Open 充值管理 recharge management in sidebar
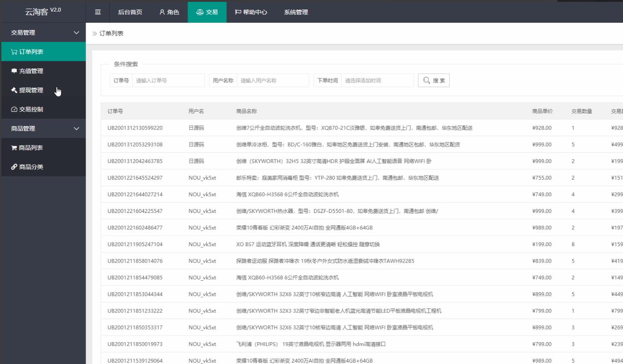 (31, 71)
